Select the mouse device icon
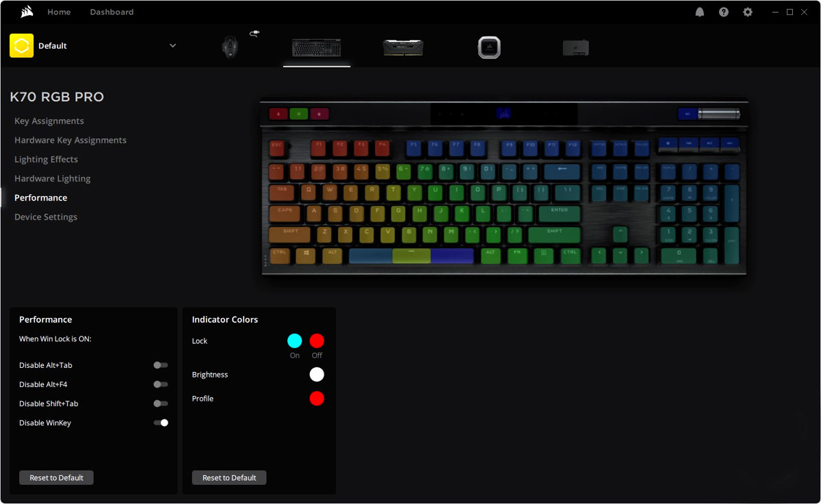The image size is (821, 504). [231, 47]
